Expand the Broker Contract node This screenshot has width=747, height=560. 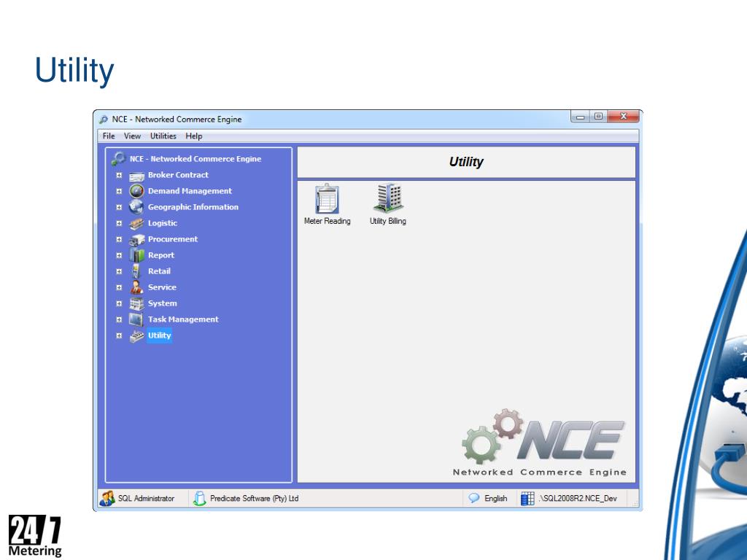coord(119,175)
